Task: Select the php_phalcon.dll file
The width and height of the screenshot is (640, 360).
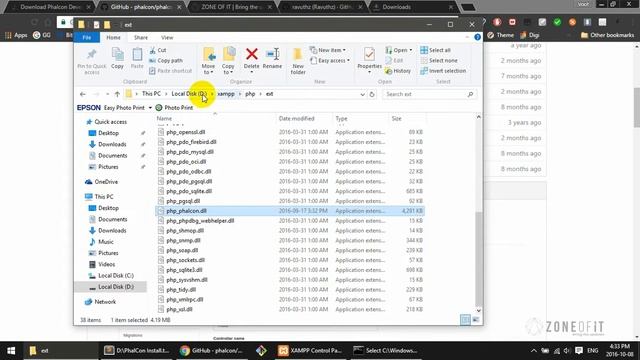Action: pos(290,211)
